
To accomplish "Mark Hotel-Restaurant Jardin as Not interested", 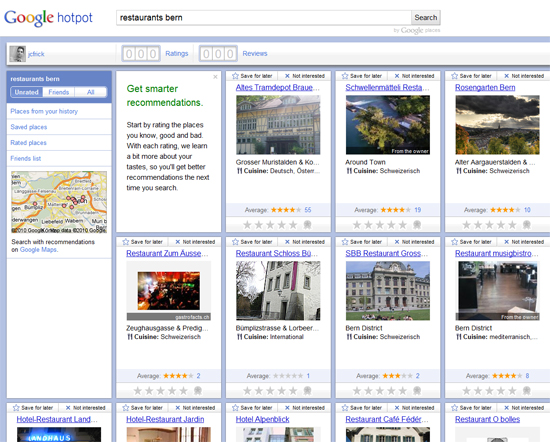I will pyautogui.click(x=195, y=408).
